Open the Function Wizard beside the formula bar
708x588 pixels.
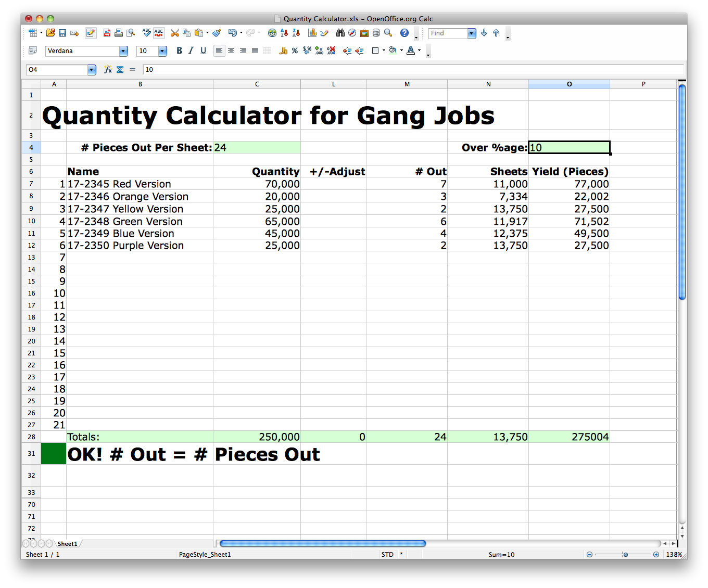[108, 70]
